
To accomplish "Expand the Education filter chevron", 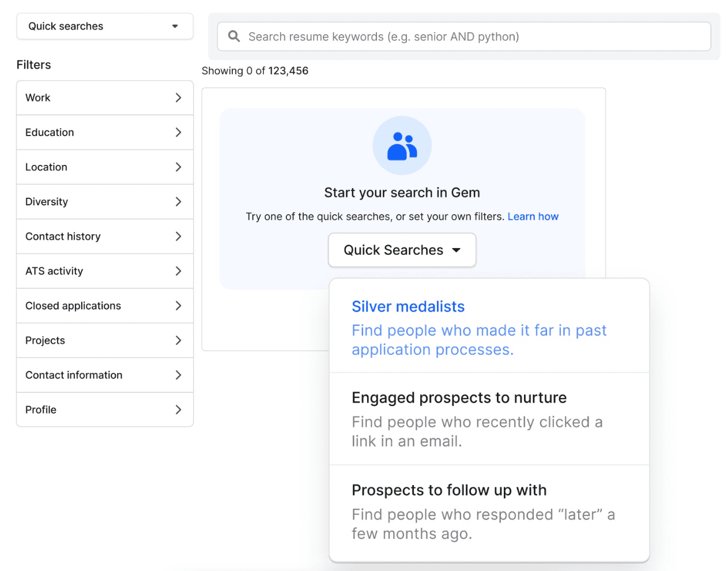I will coord(178,133).
